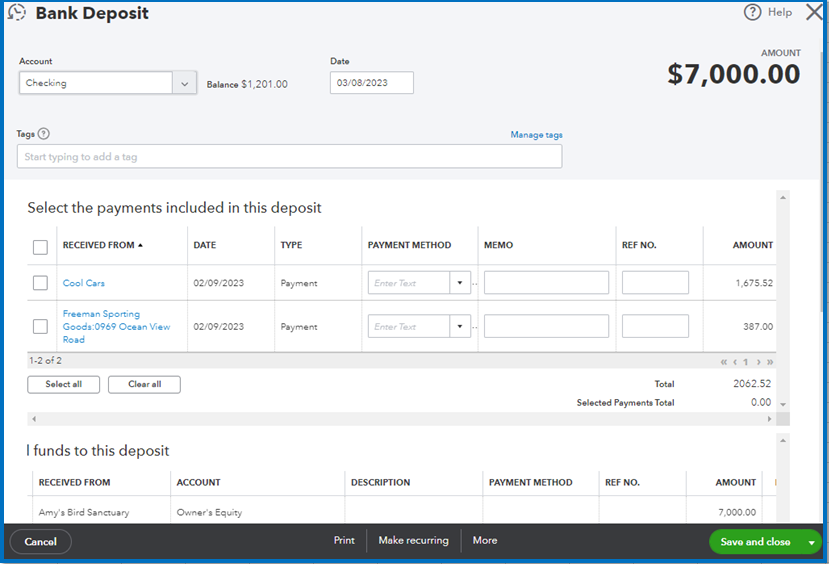
Task: Click the deposit Date input field
Action: (371, 83)
